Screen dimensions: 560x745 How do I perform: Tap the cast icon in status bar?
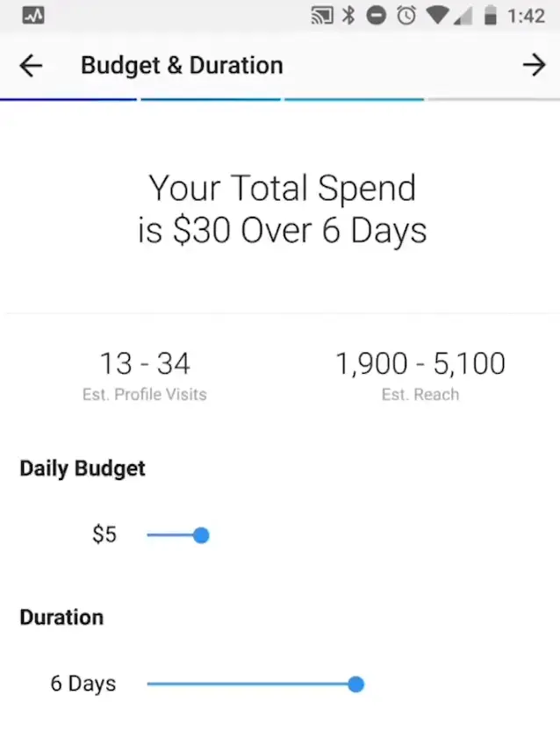[322, 16]
